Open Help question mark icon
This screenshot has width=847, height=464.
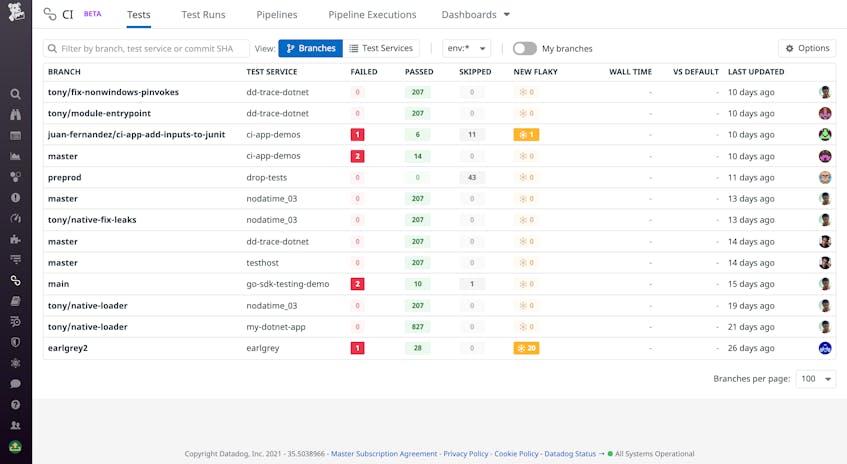(x=16, y=405)
